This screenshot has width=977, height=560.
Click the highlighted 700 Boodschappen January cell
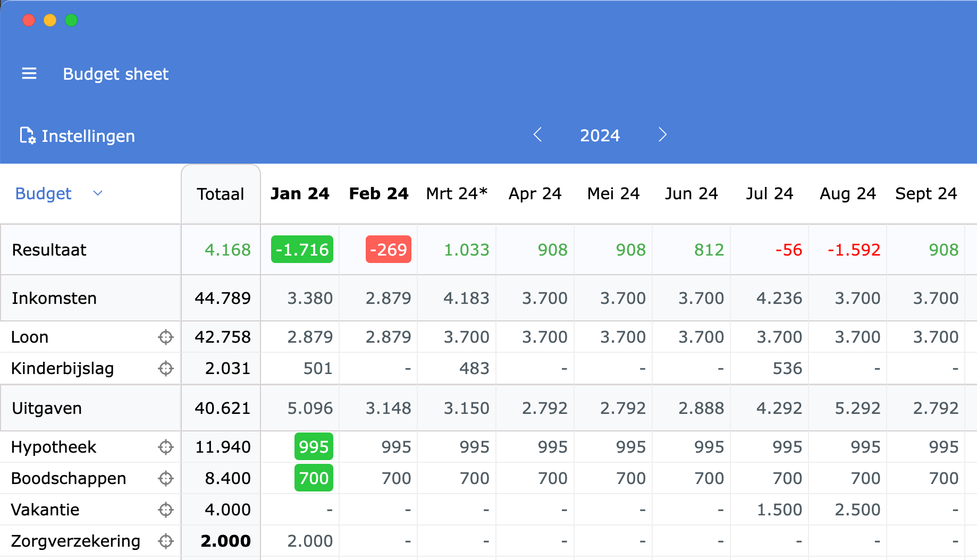(x=314, y=479)
